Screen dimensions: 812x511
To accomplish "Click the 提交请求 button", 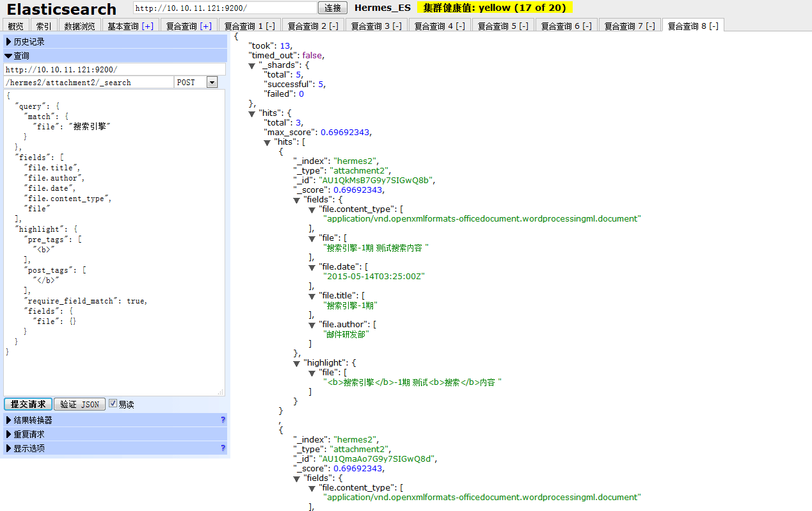I will coord(28,404).
